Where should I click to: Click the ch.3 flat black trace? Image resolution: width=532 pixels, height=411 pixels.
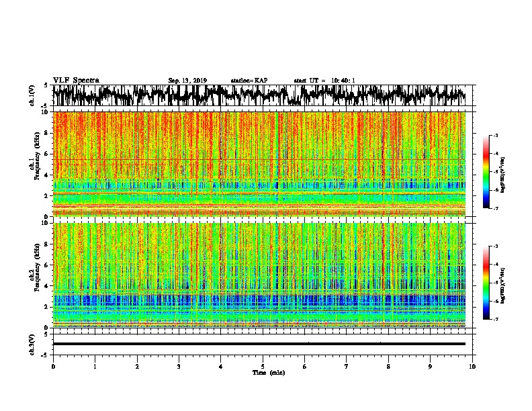[x=259, y=344]
